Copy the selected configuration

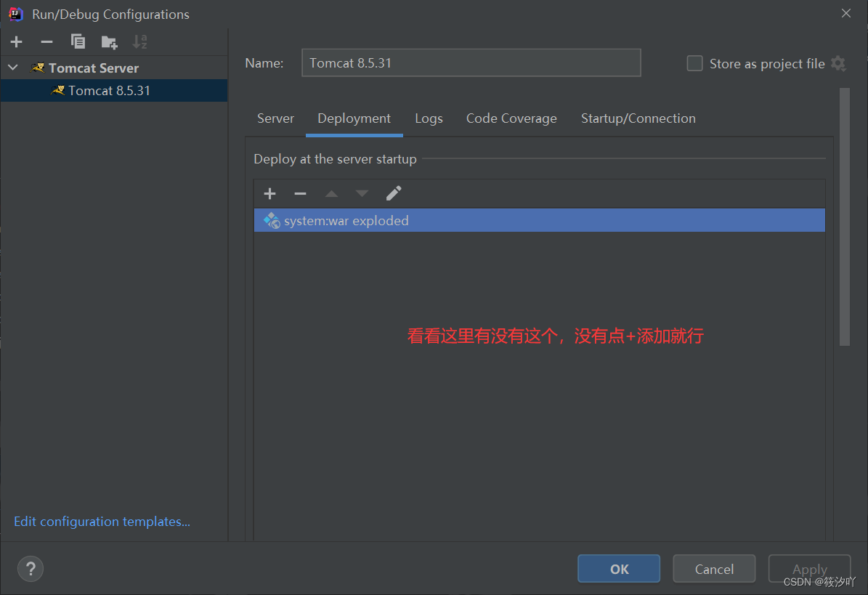(78, 41)
